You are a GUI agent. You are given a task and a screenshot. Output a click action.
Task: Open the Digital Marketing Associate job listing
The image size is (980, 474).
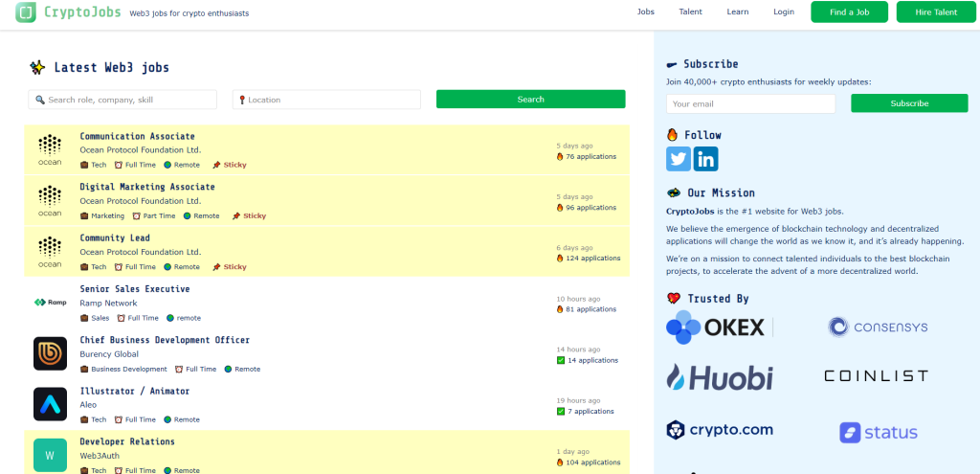[x=147, y=187]
